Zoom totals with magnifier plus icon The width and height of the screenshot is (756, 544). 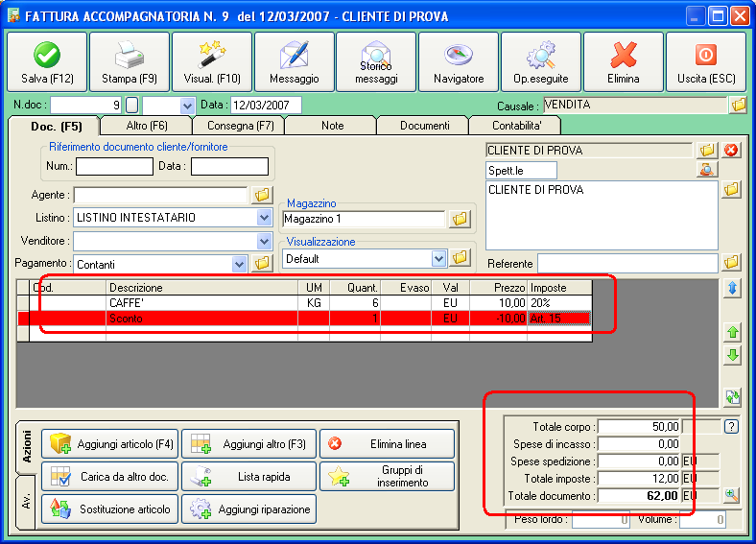(x=731, y=495)
